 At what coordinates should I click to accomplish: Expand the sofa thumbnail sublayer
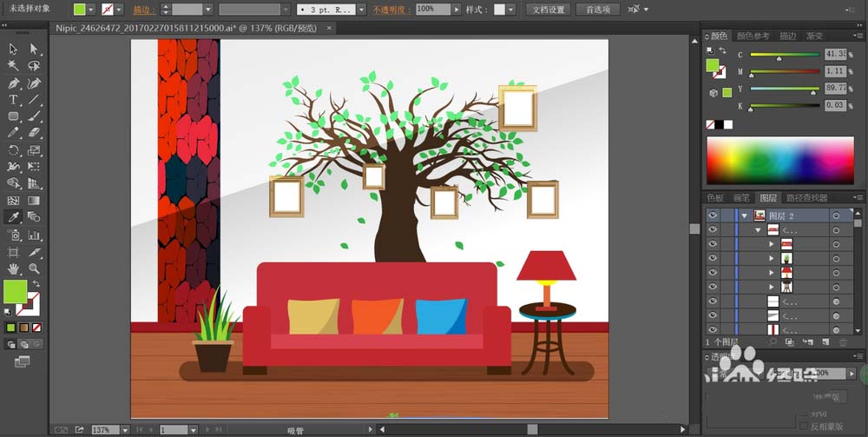tap(772, 244)
